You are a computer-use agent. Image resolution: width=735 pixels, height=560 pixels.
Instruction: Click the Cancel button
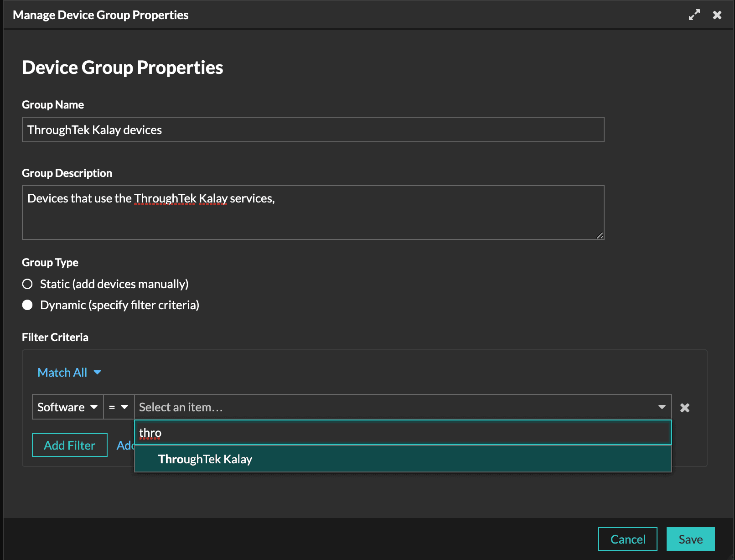point(628,539)
